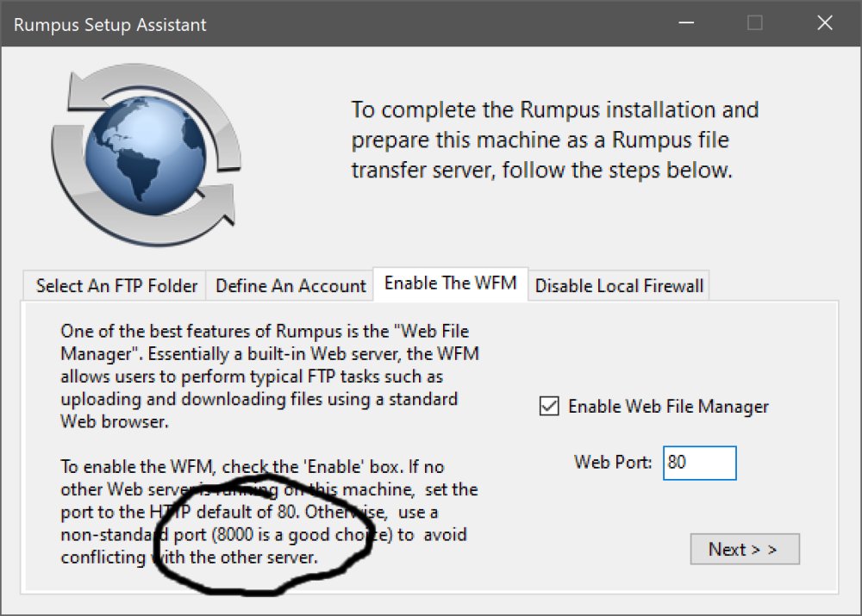Select the Enable The WFM tab

coord(450,283)
